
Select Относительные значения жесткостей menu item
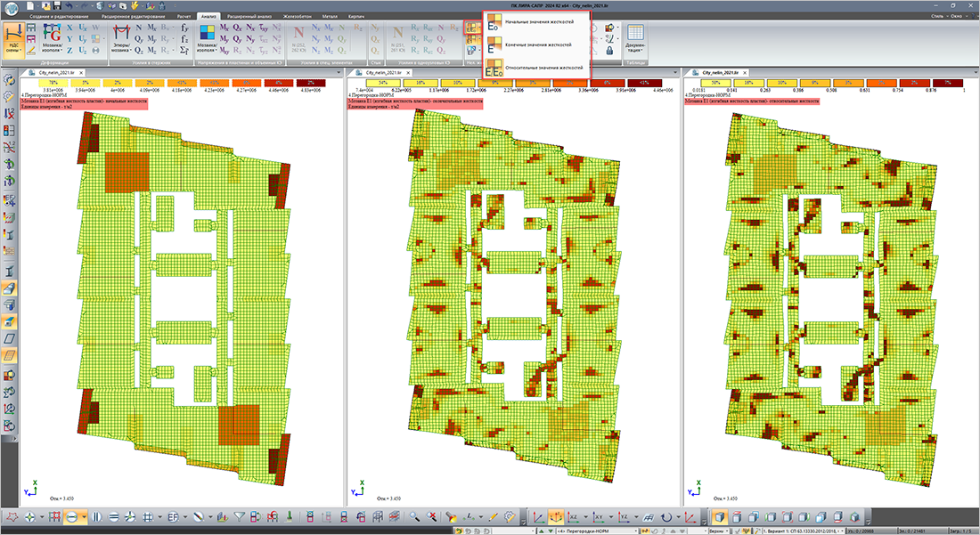[x=537, y=68]
